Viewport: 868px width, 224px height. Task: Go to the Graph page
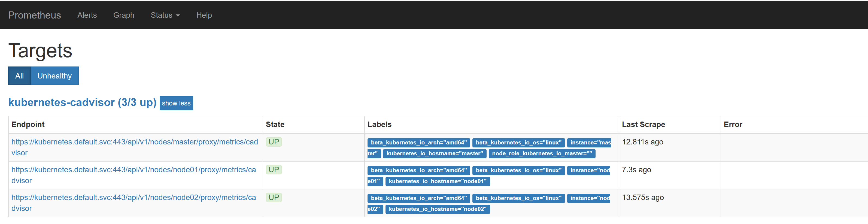pos(124,15)
